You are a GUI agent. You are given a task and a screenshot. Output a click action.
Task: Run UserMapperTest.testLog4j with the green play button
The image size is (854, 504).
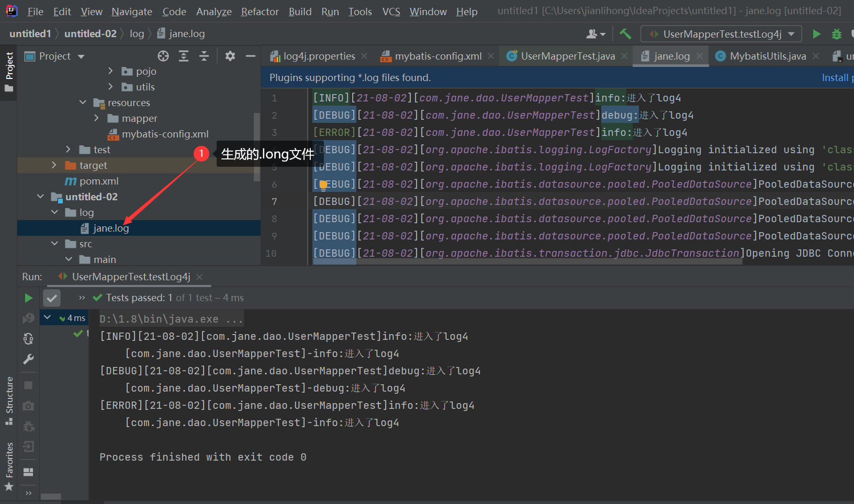pos(816,34)
